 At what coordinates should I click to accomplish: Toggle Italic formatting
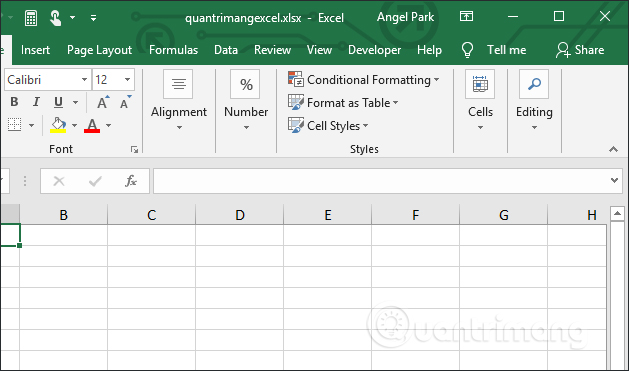(36, 102)
